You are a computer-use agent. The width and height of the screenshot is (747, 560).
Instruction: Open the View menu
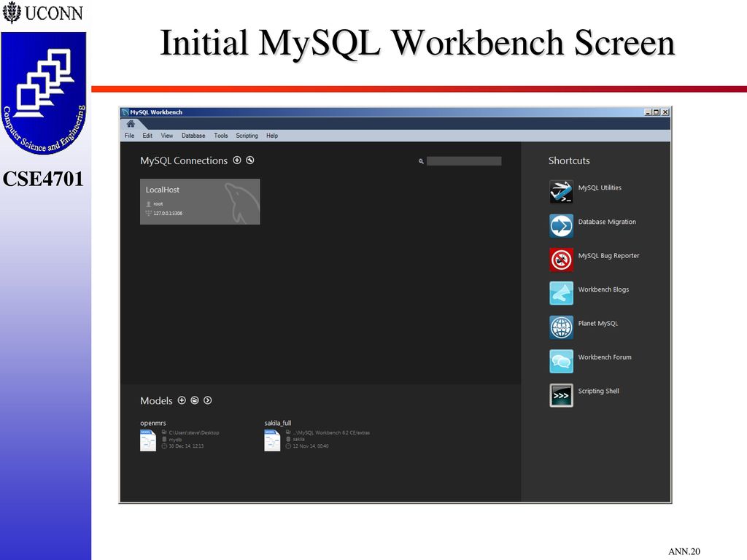point(167,136)
